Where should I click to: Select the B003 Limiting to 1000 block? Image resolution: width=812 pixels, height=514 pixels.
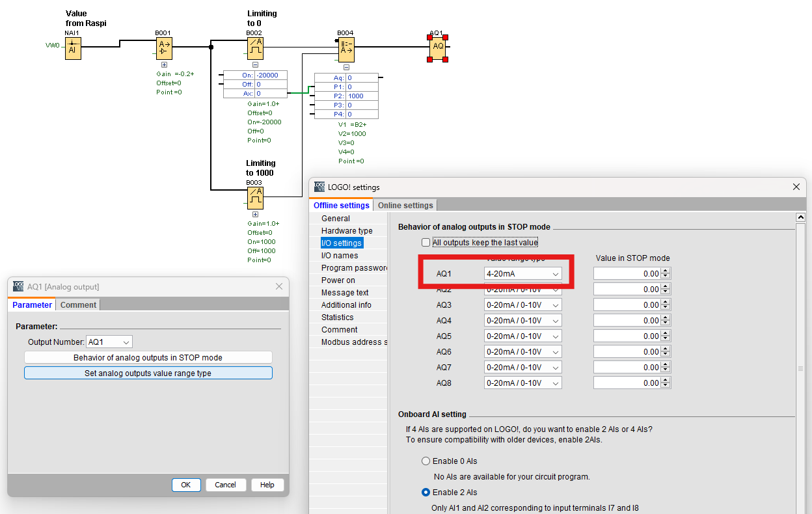tap(254, 198)
